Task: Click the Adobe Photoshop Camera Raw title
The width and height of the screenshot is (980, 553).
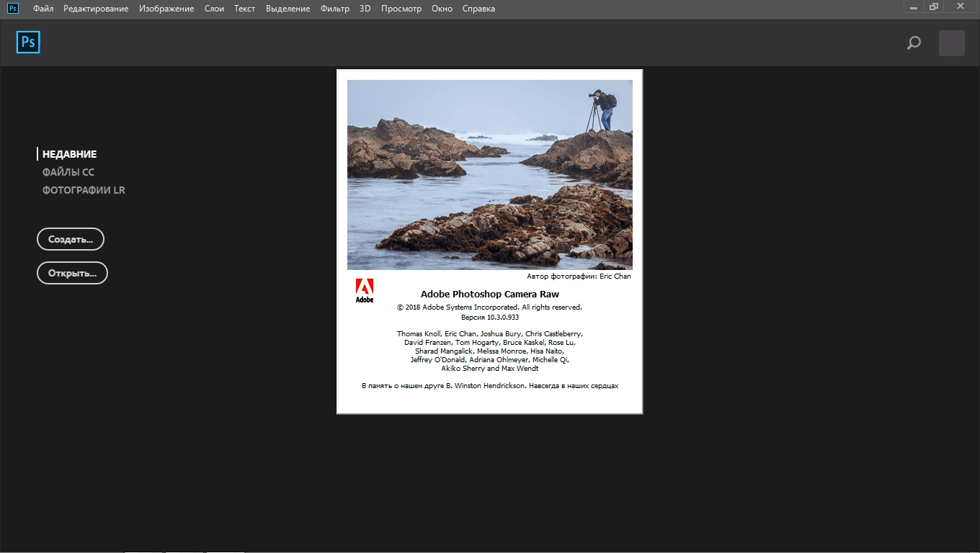Action: pos(490,294)
